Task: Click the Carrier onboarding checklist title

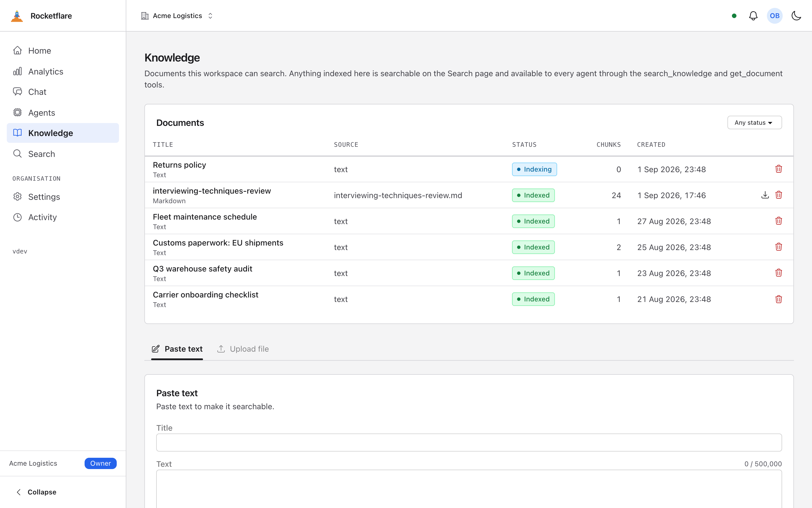Action: (205, 295)
